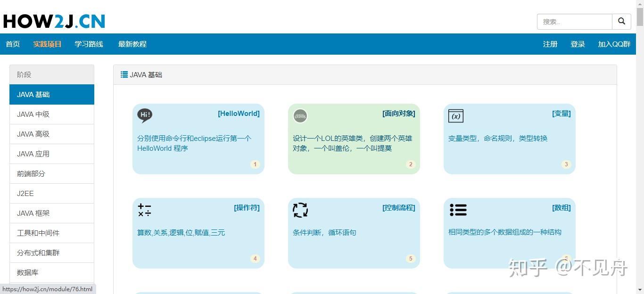Click number badge 1 on HelloWorld card
644x294 pixels.
[x=255, y=164]
